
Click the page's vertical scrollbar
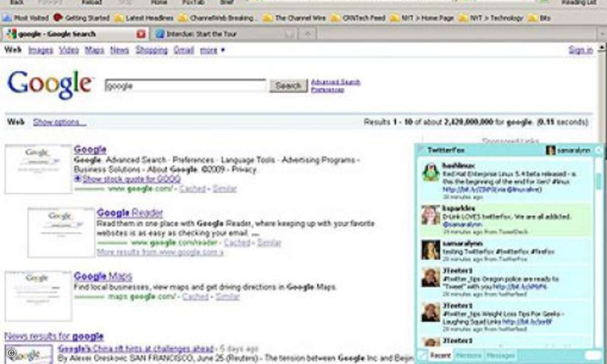[602, 202]
